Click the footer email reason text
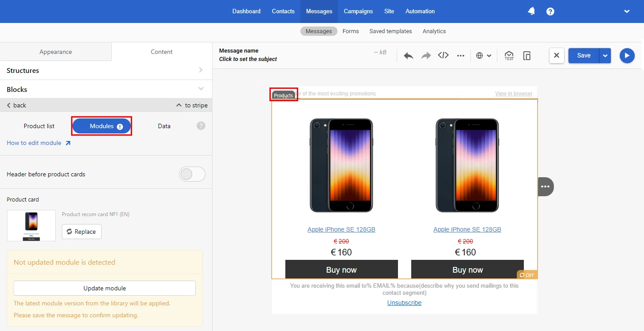Screen dimensions: 644x331 coord(404,289)
